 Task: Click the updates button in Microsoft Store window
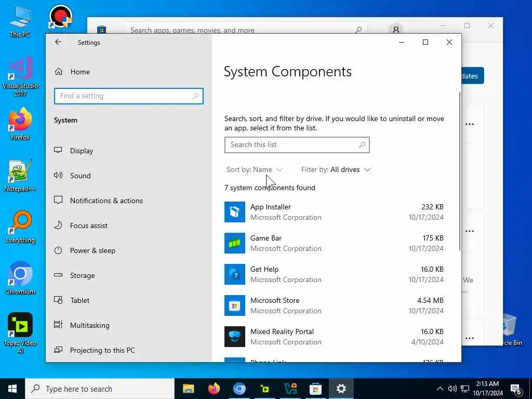point(472,76)
